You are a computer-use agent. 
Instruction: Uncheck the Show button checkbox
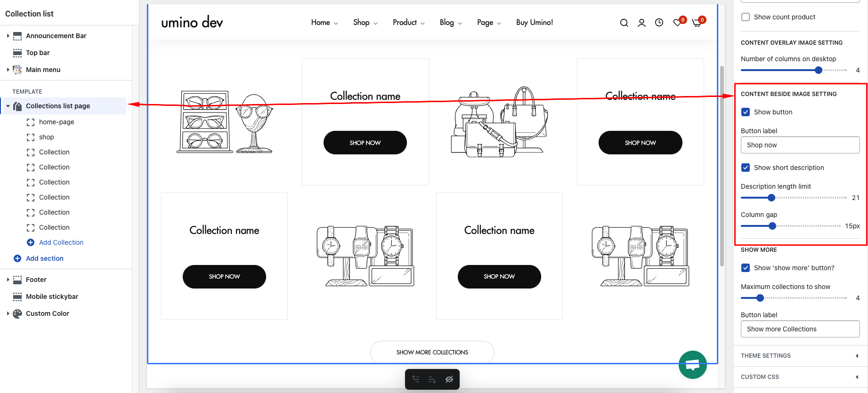point(746,112)
